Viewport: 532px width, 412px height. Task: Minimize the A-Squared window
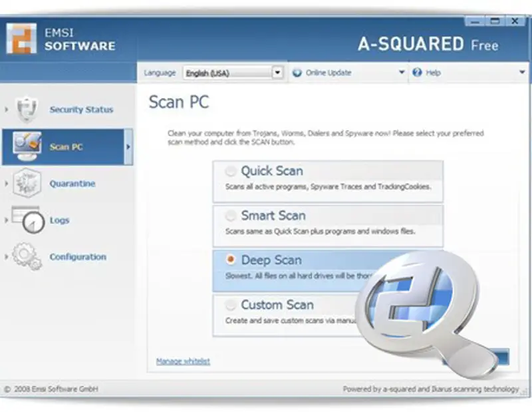click(x=475, y=21)
